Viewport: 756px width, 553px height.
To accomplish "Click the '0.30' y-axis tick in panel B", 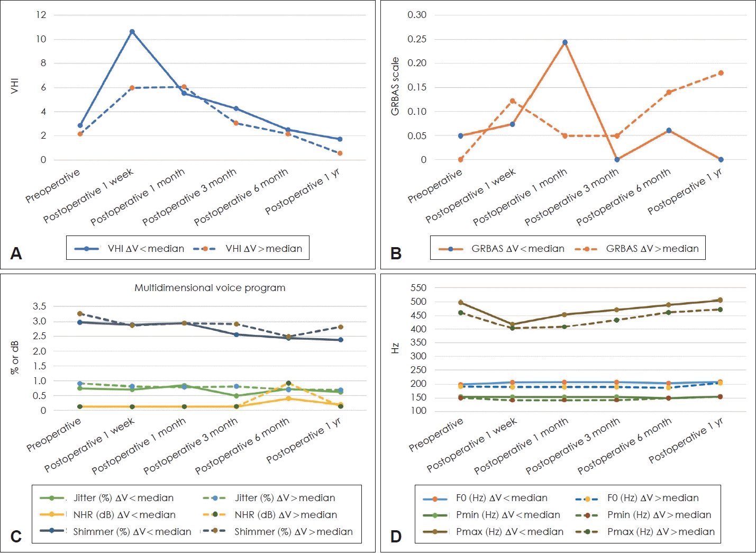I will coord(417,15).
